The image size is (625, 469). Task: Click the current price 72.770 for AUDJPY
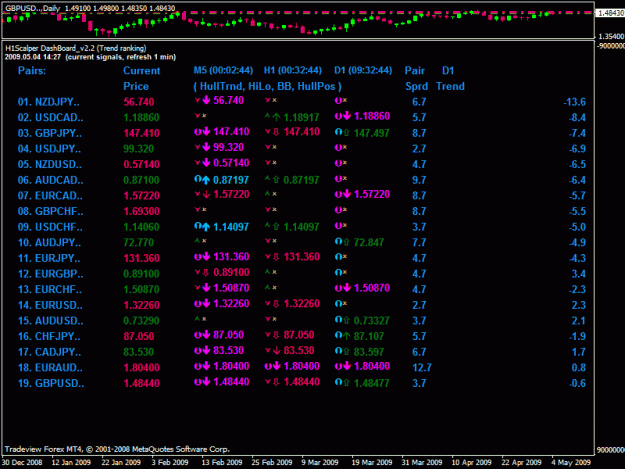coord(138,242)
